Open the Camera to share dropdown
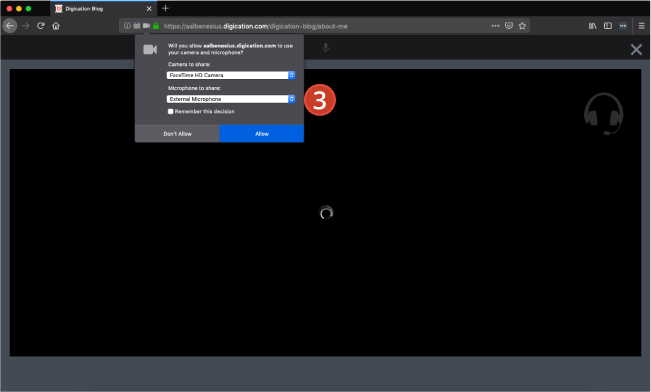651x392 pixels. [231, 75]
